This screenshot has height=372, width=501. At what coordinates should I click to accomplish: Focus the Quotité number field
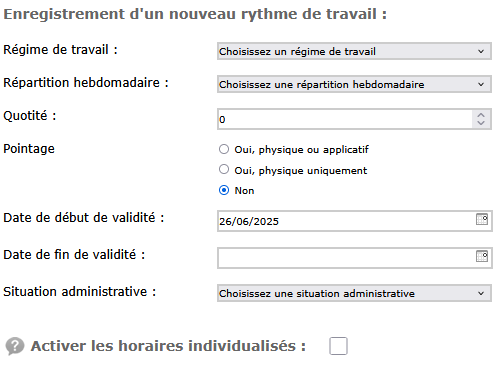(x=345, y=119)
